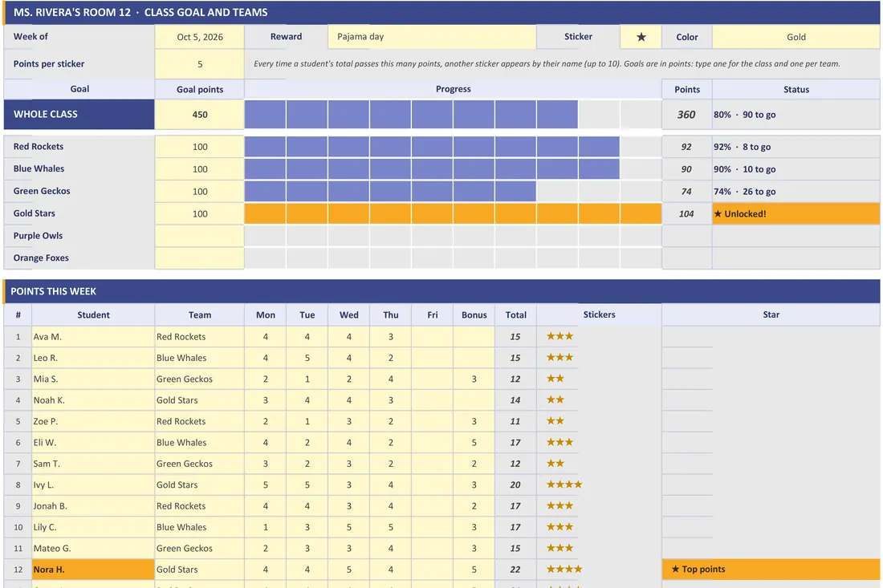Select the Green Geckos progress bar
883x588 pixels.
[x=453, y=191]
